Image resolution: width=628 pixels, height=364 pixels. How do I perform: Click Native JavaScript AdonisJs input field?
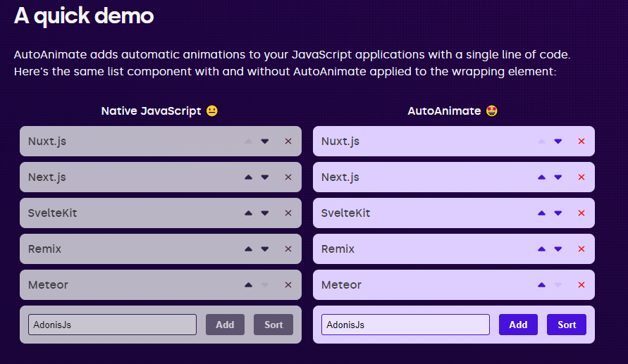click(112, 325)
